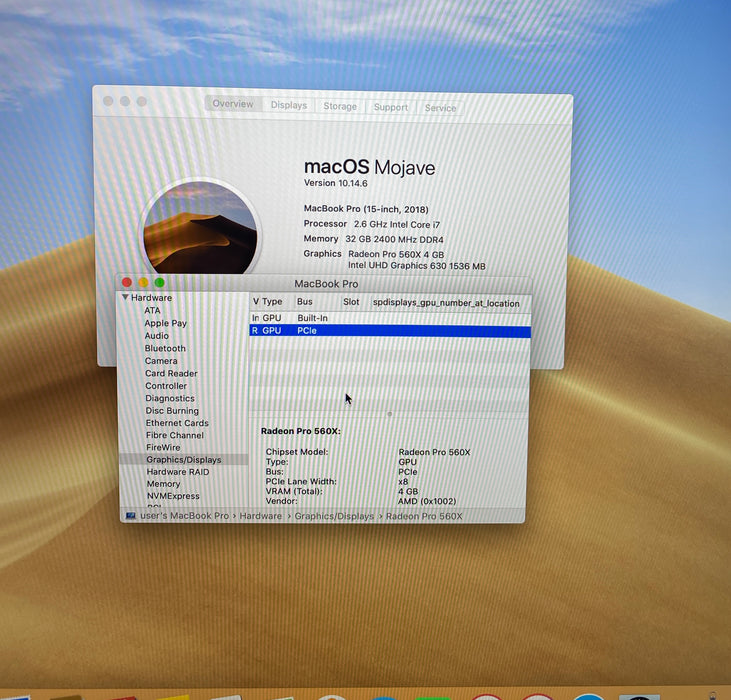Select the PCIe GPU row

tap(390, 330)
